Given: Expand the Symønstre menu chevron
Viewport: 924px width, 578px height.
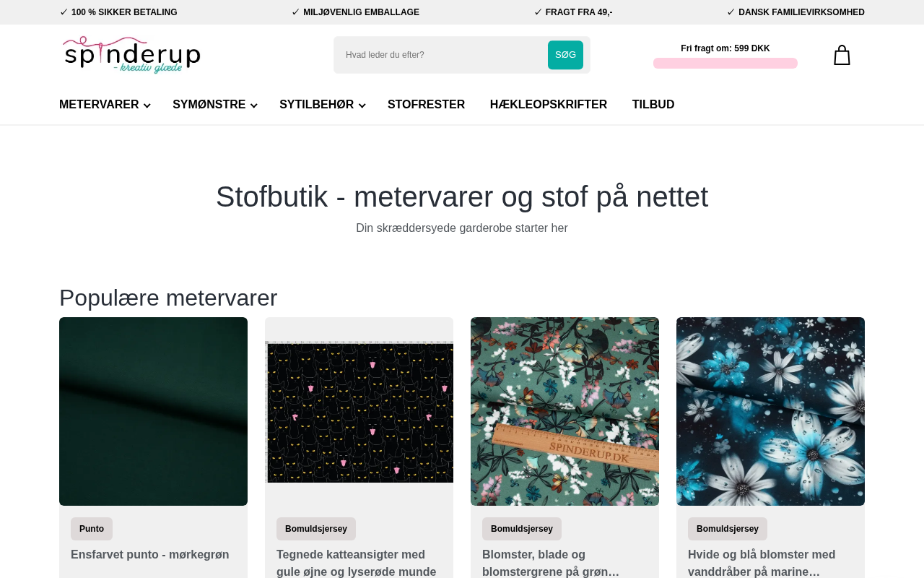Looking at the screenshot, I should click(253, 105).
